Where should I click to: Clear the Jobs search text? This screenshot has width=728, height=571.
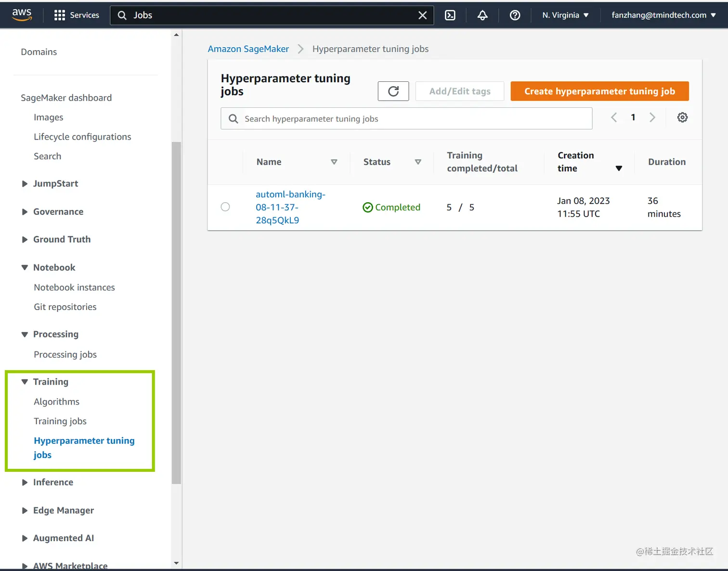tap(422, 15)
